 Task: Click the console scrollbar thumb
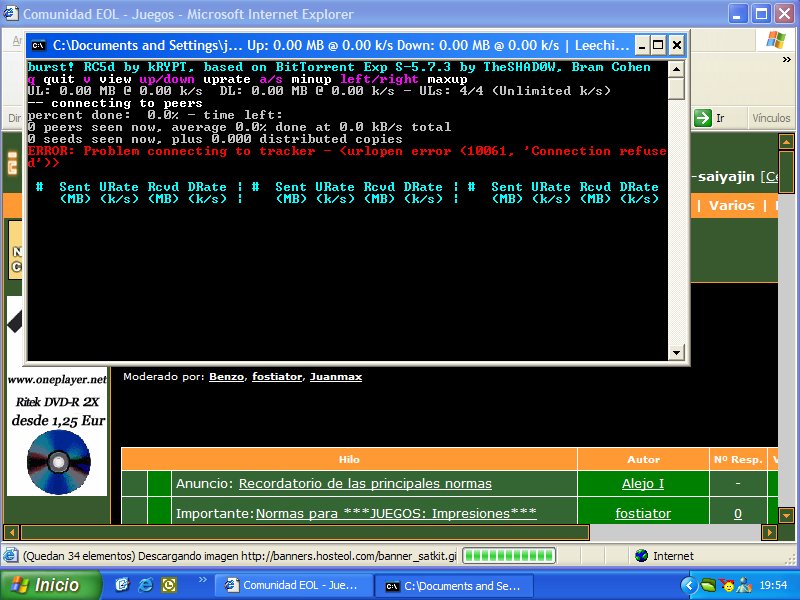tap(676, 88)
